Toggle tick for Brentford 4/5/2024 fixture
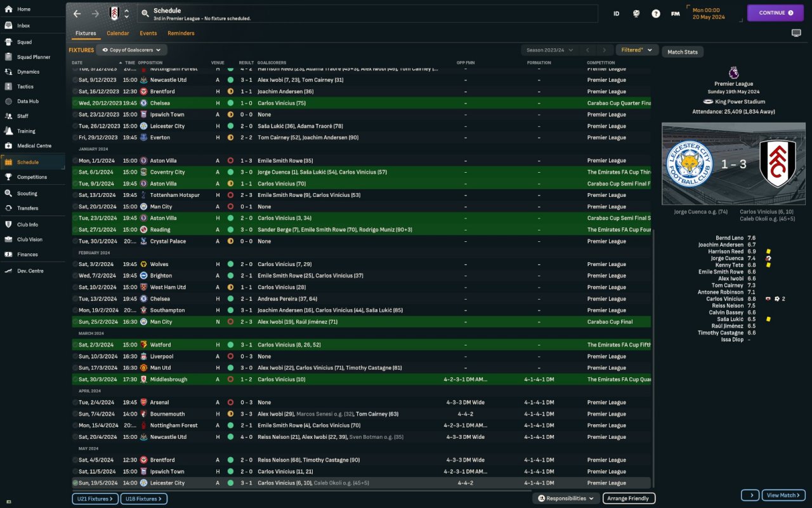812x508 pixels. click(x=75, y=460)
